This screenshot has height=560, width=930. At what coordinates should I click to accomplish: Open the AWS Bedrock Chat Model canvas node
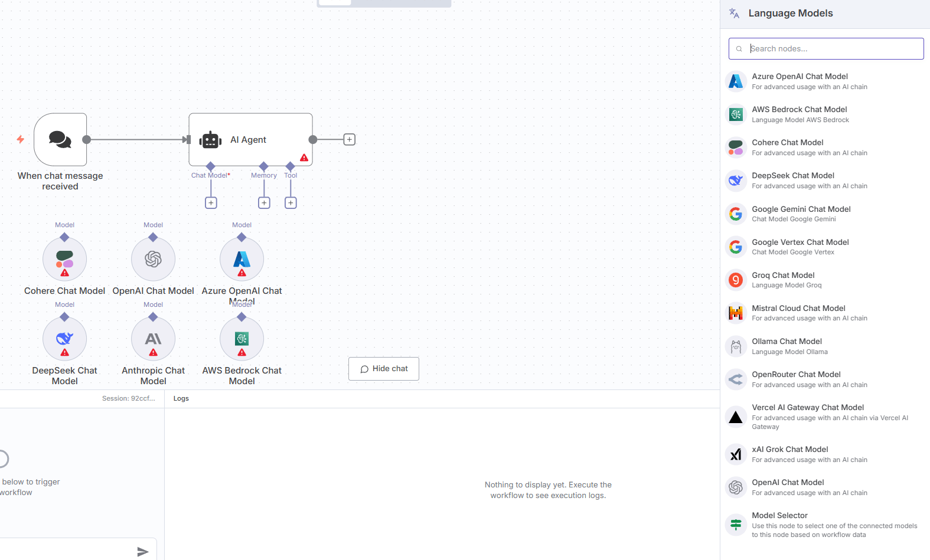(x=242, y=339)
